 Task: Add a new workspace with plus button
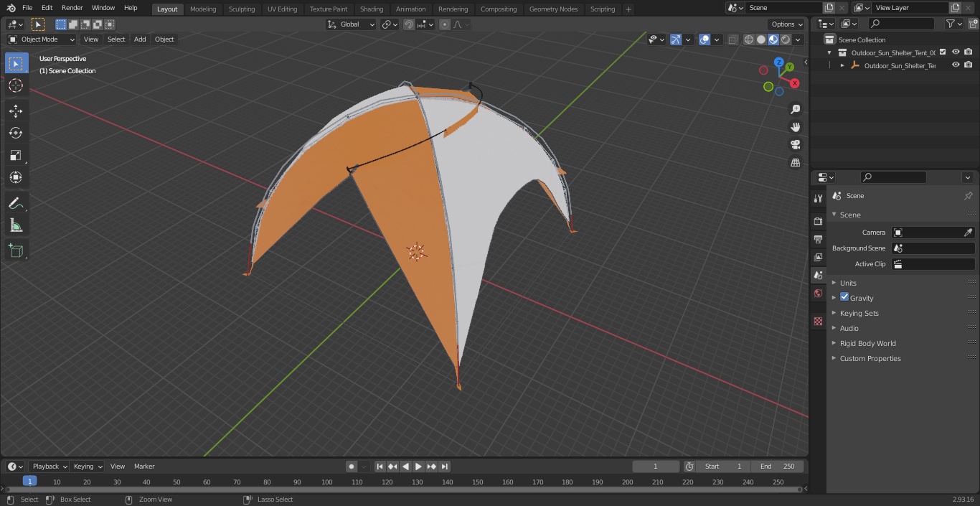click(628, 9)
